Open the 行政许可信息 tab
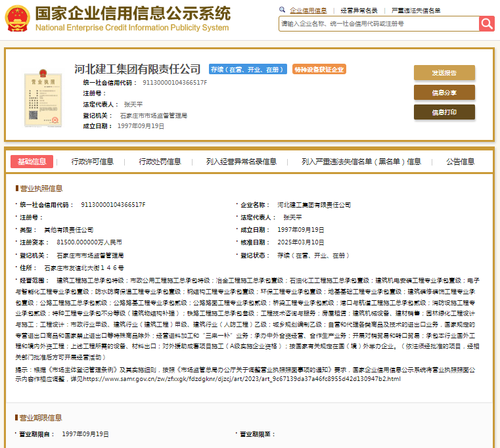 click(93, 162)
